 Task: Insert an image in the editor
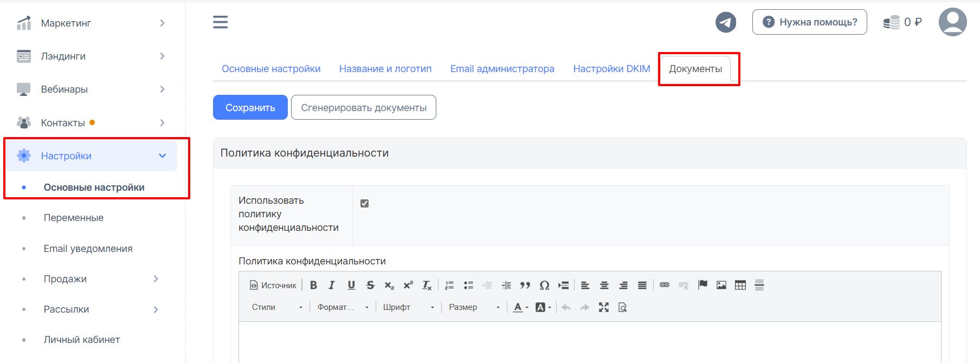[x=721, y=285]
